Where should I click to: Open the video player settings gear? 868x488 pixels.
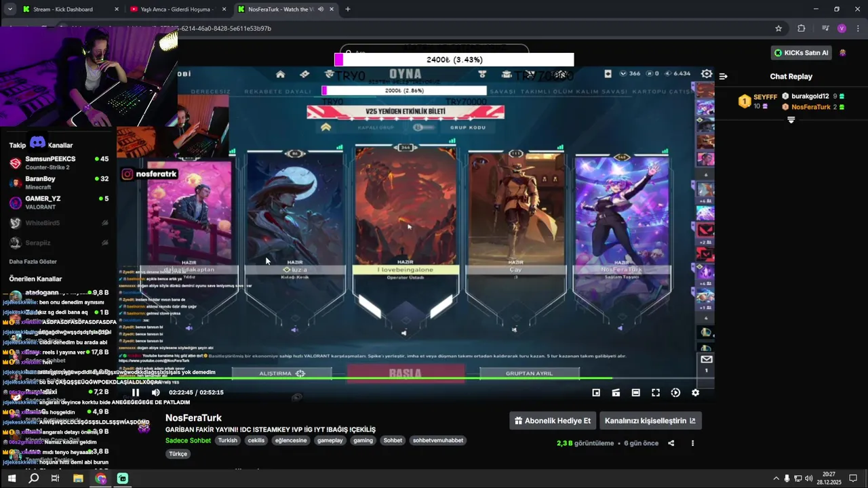coord(695,392)
